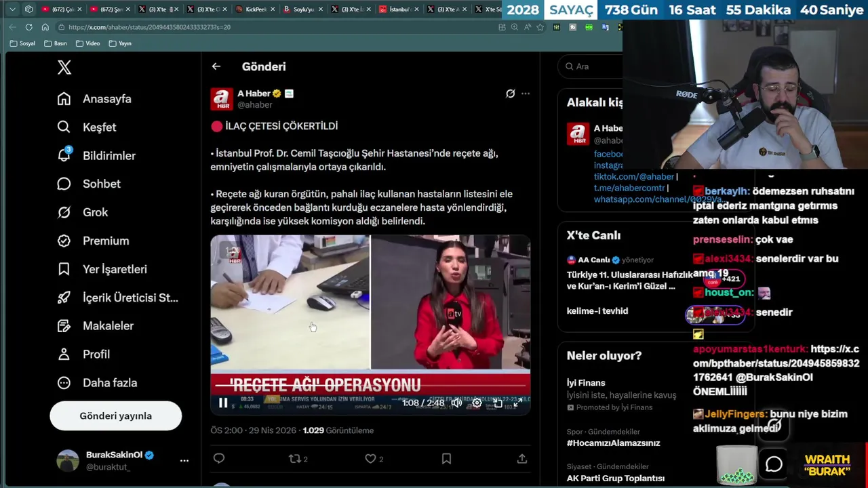This screenshot has width=868, height=488.
Task: Open tab list chevron in browser
Action: (12, 9)
